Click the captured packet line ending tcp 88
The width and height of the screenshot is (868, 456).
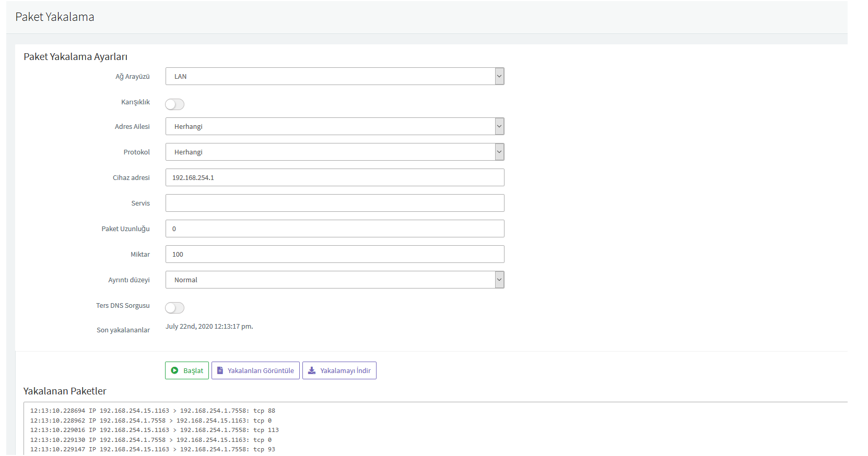coord(153,411)
